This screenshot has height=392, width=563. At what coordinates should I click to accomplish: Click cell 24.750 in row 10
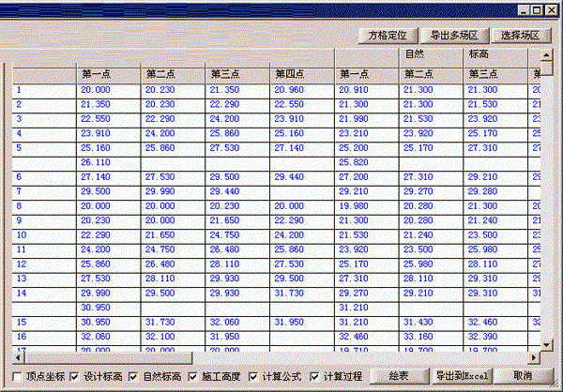click(237, 235)
